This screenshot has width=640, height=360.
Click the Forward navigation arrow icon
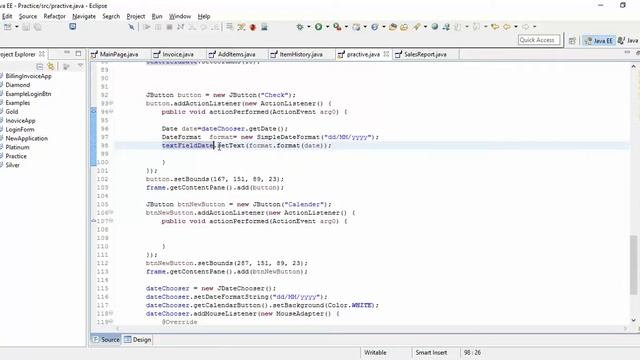click(526, 27)
